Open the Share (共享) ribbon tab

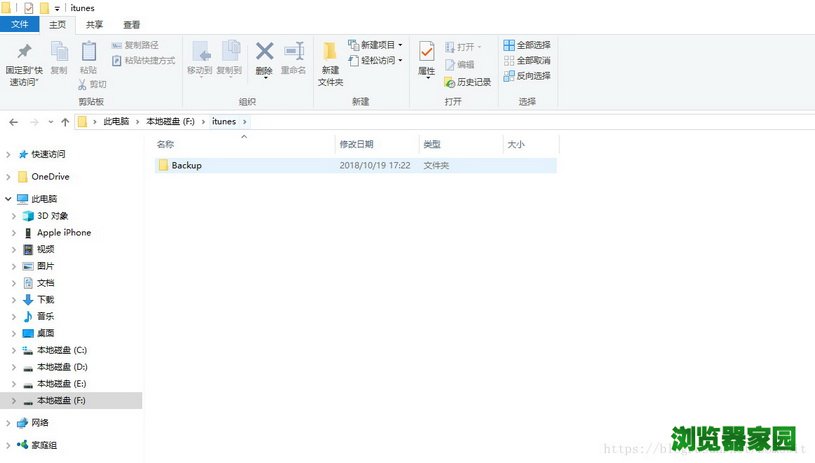click(94, 24)
